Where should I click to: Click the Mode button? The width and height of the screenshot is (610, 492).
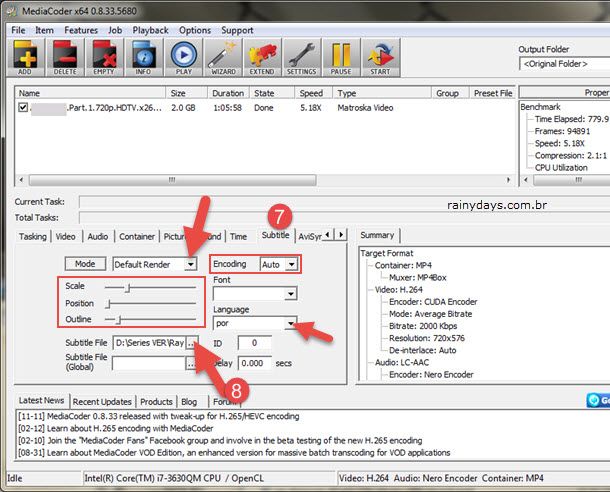pos(85,264)
